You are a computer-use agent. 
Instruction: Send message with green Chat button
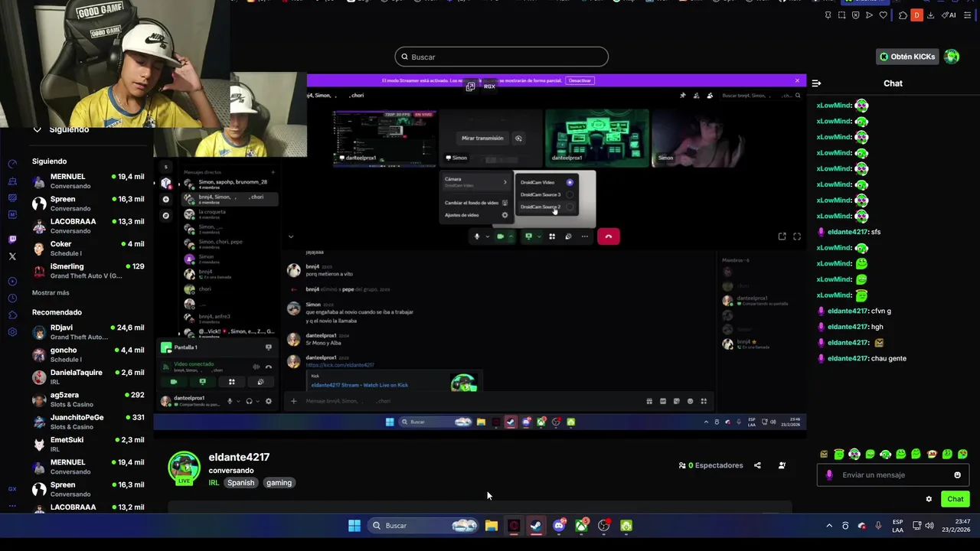(x=955, y=499)
